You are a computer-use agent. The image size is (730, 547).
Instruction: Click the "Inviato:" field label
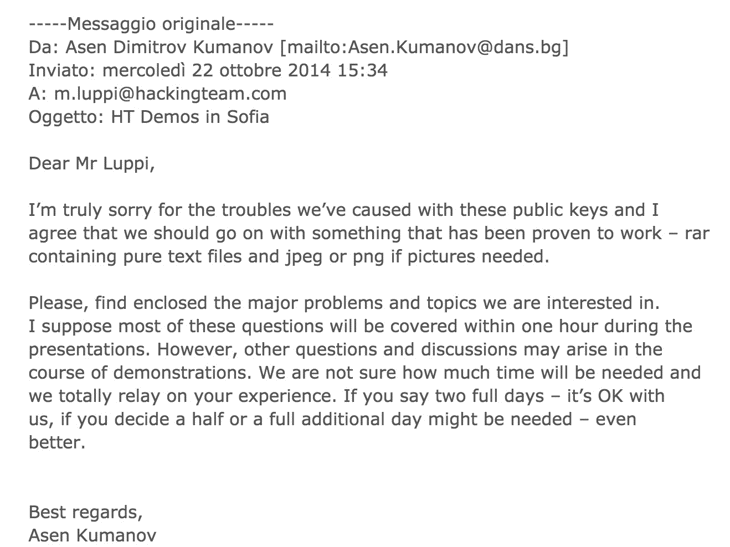click(x=62, y=70)
